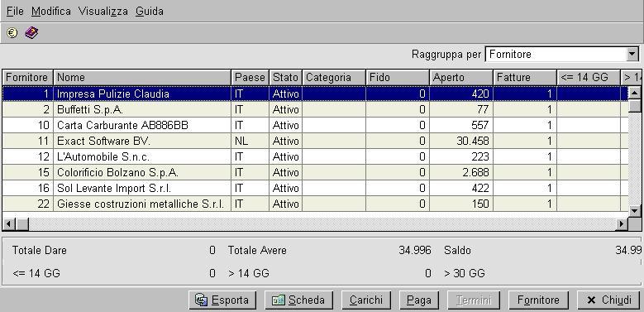Screen dimensions: 644x312
Task: Open the Guida menu
Action: [x=150, y=11]
